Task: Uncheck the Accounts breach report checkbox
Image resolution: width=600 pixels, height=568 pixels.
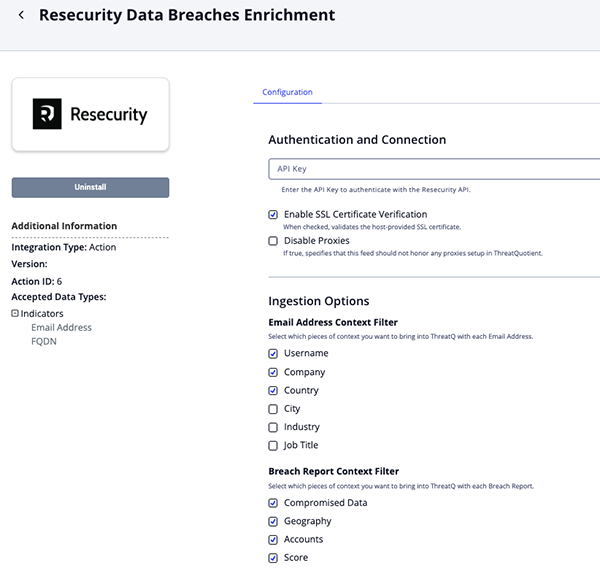Action: tap(273, 539)
